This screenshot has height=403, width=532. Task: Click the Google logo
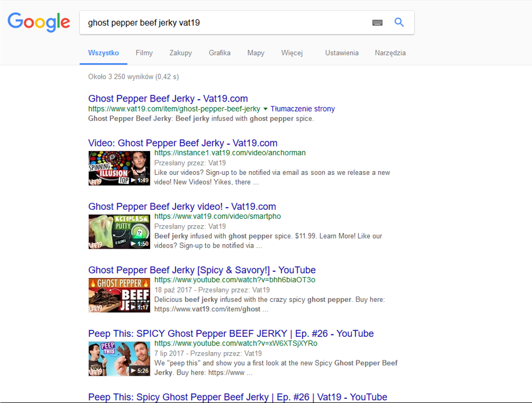click(x=38, y=22)
